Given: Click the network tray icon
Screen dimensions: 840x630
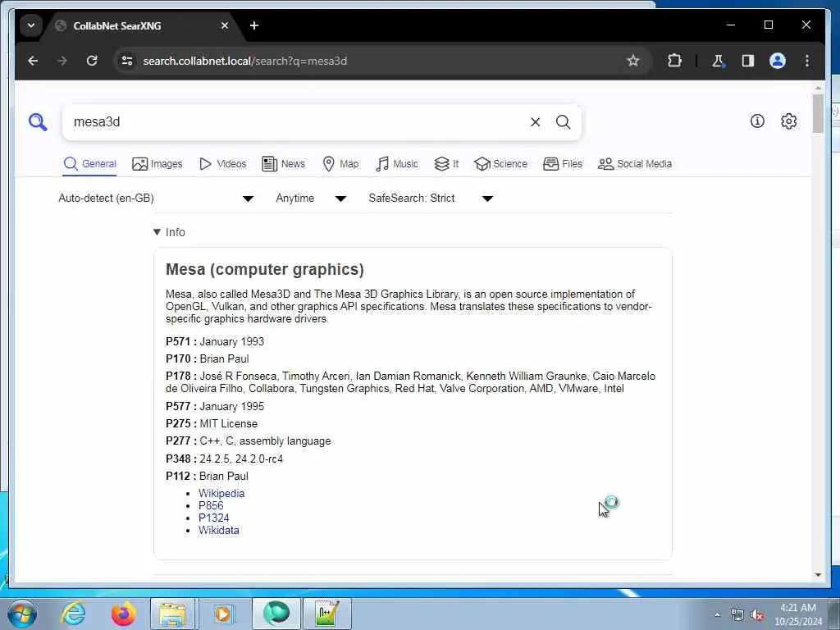Looking at the screenshot, I should [737, 615].
